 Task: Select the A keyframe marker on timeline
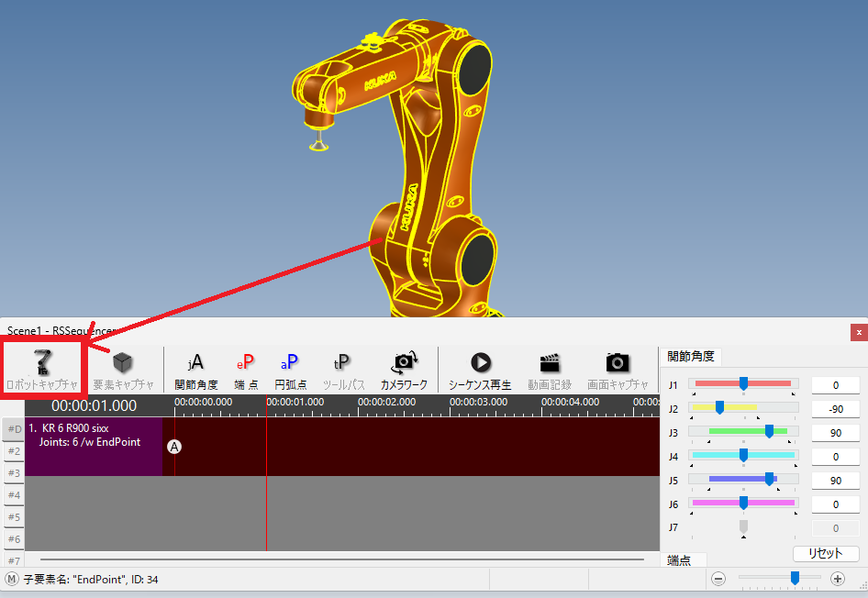click(x=174, y=447)
